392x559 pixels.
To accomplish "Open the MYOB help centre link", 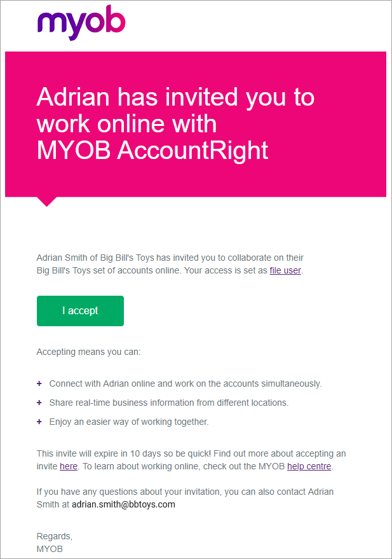I will tap(309, 466).
